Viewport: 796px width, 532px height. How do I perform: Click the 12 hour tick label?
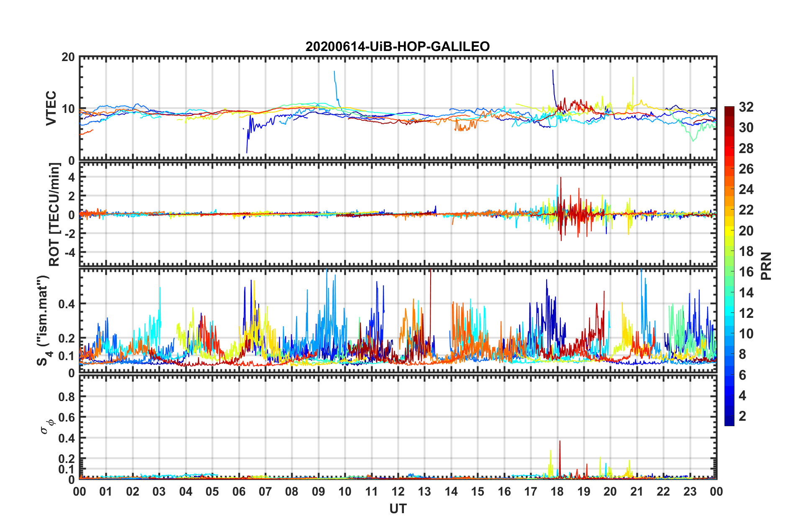[398, 491]
